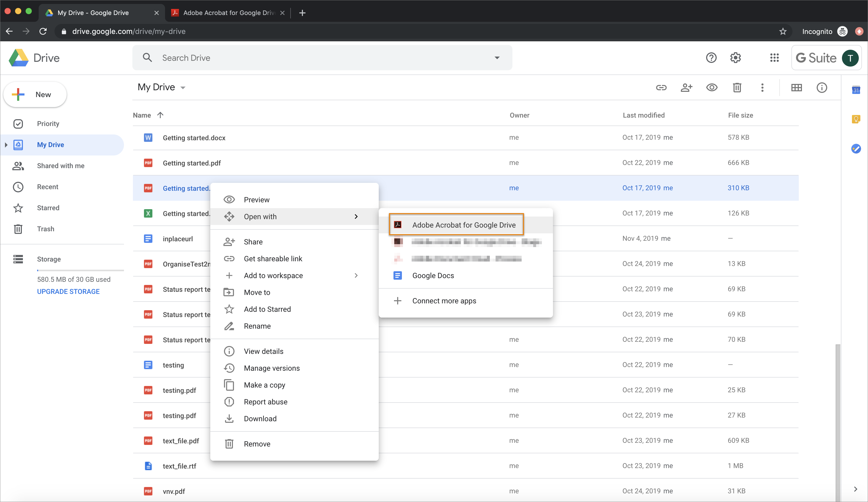Open search options dropdown arrow

click(497, 58)
